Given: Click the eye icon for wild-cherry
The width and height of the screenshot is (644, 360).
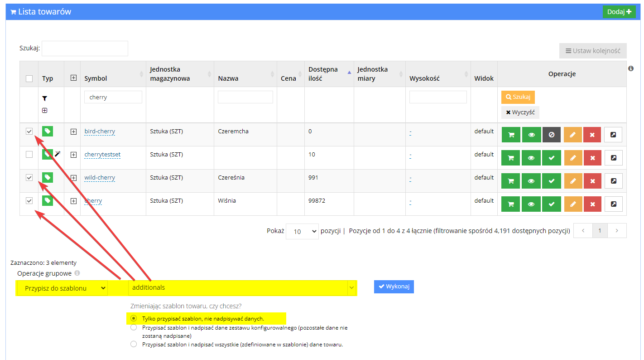Looking at the screenshot, I should 531,181.
